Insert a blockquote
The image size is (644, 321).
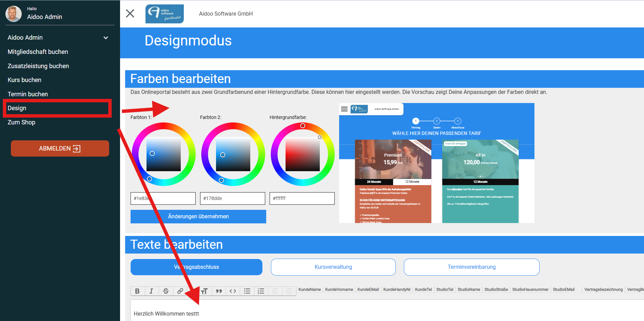click(219, 291)
